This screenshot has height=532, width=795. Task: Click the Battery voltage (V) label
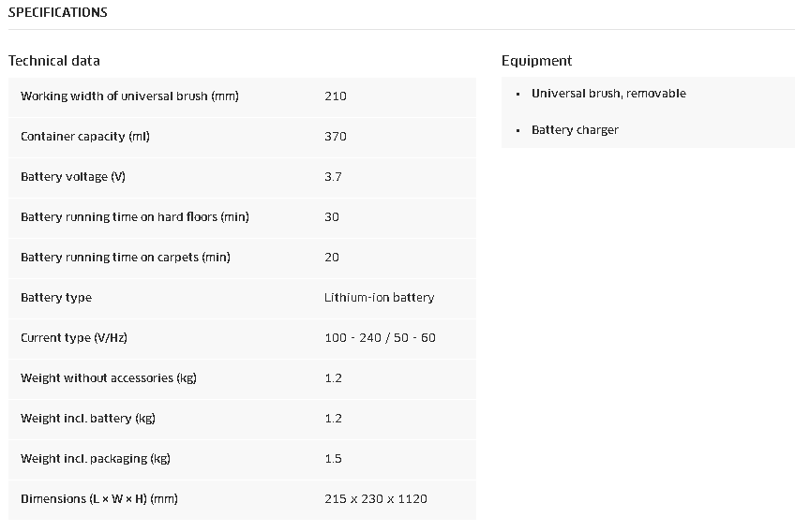tap(73, 177)
